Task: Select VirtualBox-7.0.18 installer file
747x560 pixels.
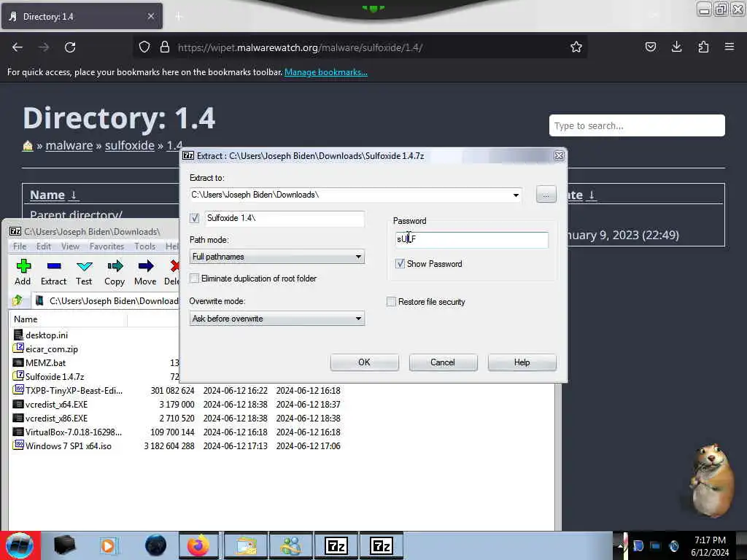Action: [x=74, y=432]
